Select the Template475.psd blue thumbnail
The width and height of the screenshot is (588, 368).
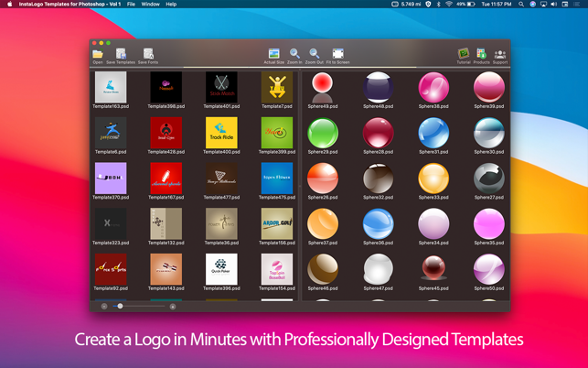pos(277,178)
